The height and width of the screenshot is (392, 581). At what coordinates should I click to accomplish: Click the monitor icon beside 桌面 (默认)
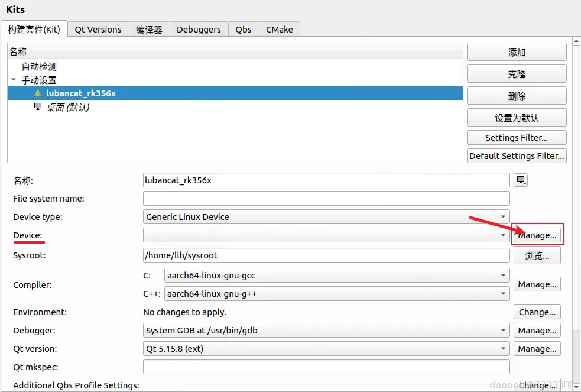[x=38, y=106]
